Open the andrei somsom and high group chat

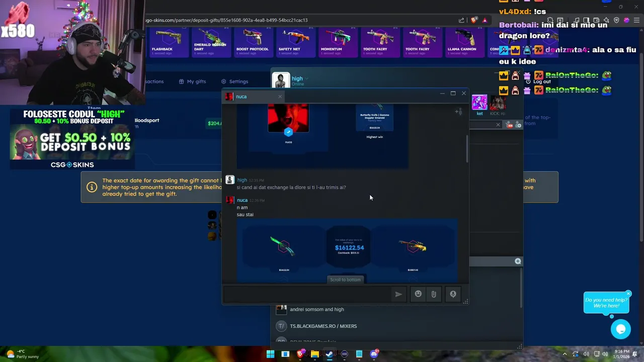coord(316,310)
